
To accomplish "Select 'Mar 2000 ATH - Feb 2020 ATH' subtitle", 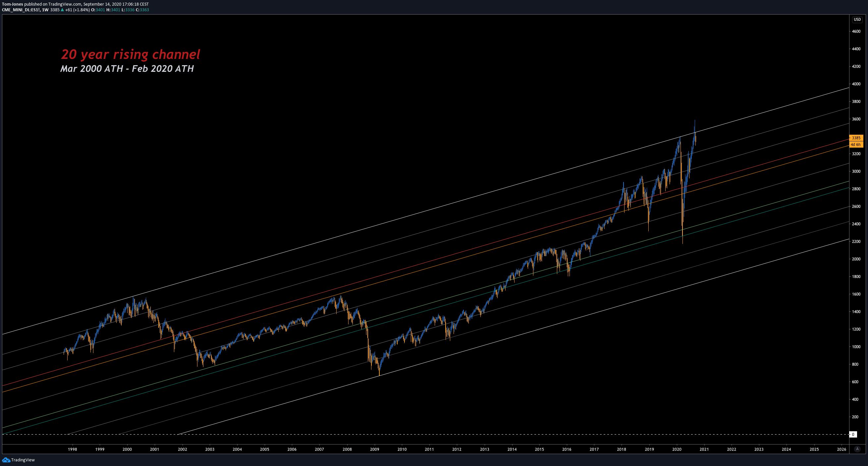I will click(127, 69).
